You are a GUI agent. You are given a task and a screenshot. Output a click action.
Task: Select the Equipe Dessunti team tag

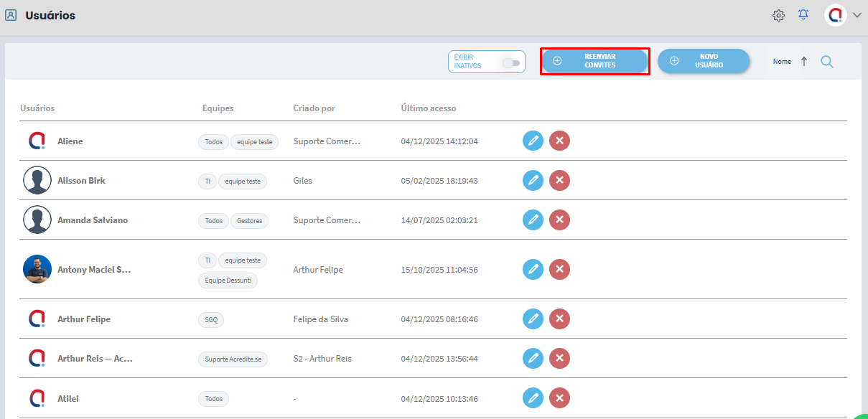228,281
